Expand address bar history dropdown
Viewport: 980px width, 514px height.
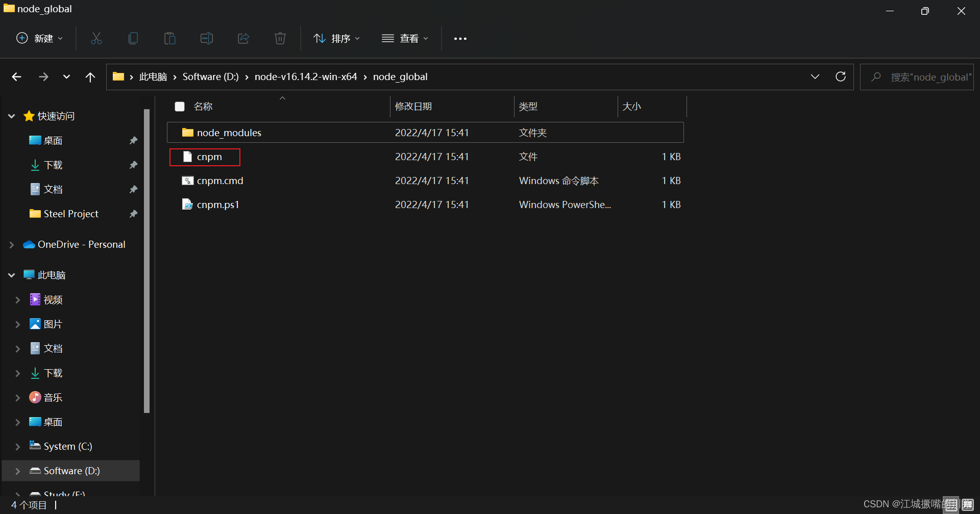(815, 77)
